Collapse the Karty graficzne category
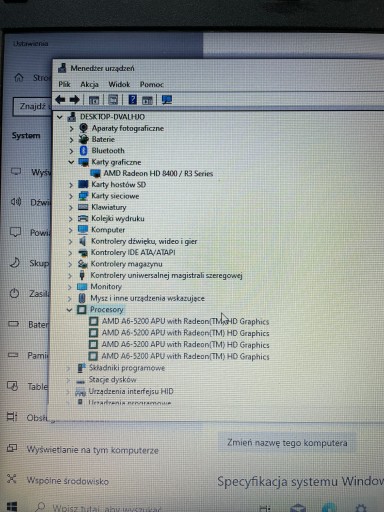 coord(71,162)
